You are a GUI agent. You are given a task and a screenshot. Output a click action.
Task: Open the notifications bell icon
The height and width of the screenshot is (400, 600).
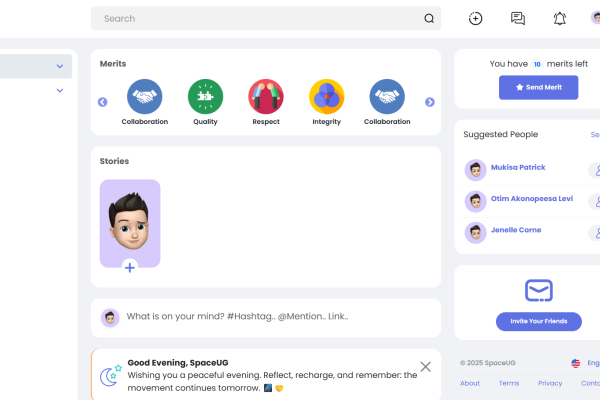click(560, 18)
